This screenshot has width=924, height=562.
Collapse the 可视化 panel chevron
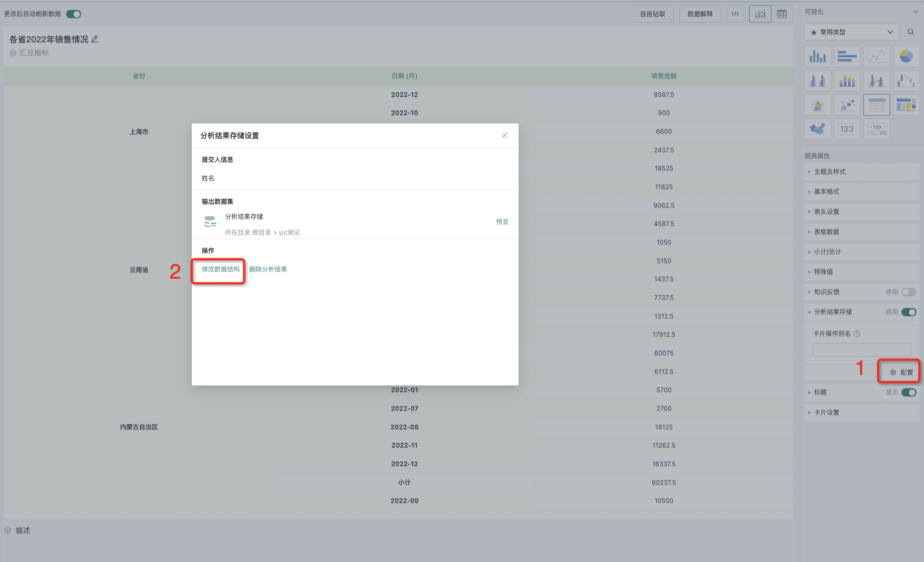[915, 12]
